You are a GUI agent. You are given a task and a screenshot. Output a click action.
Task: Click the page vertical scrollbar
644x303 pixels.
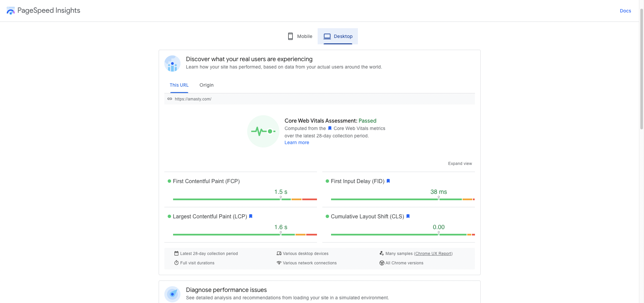(641, 69)
